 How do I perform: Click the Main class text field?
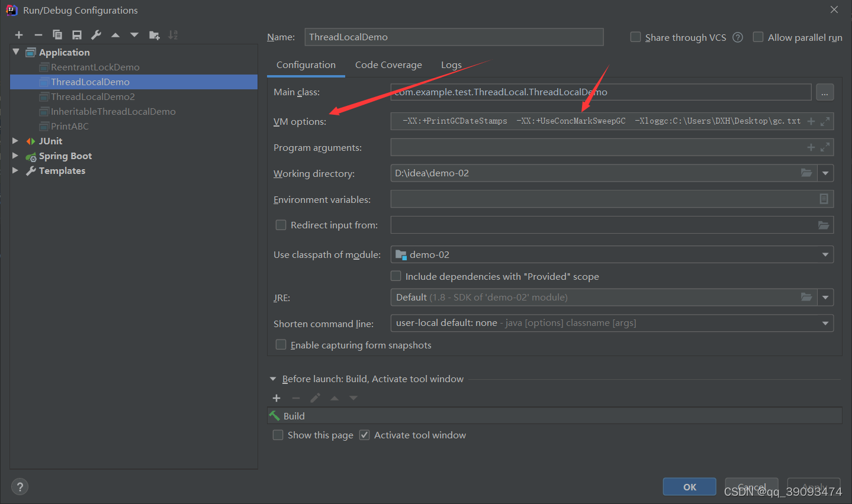click(x=601, y=92)
